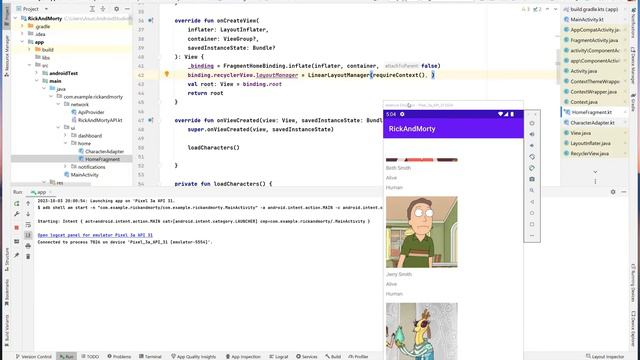
Task: Collapse the RickAndMorty project root node
Action: (x=16, y=18)
